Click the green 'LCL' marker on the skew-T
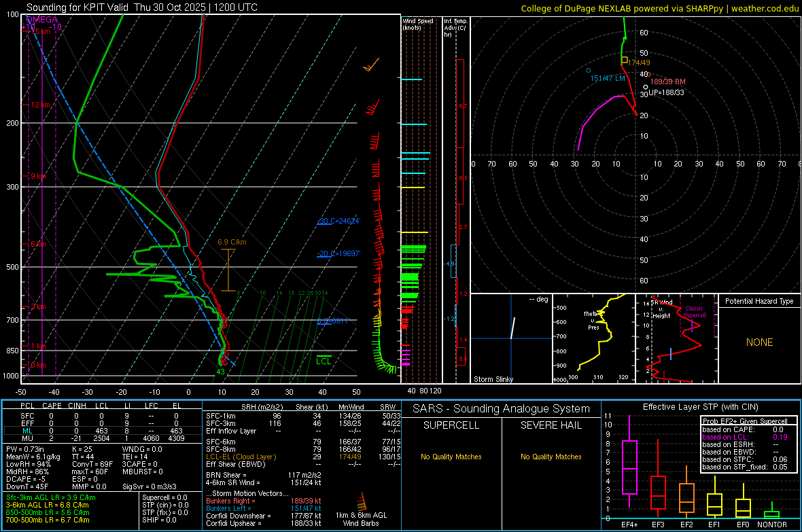 [x=324, y=361]
